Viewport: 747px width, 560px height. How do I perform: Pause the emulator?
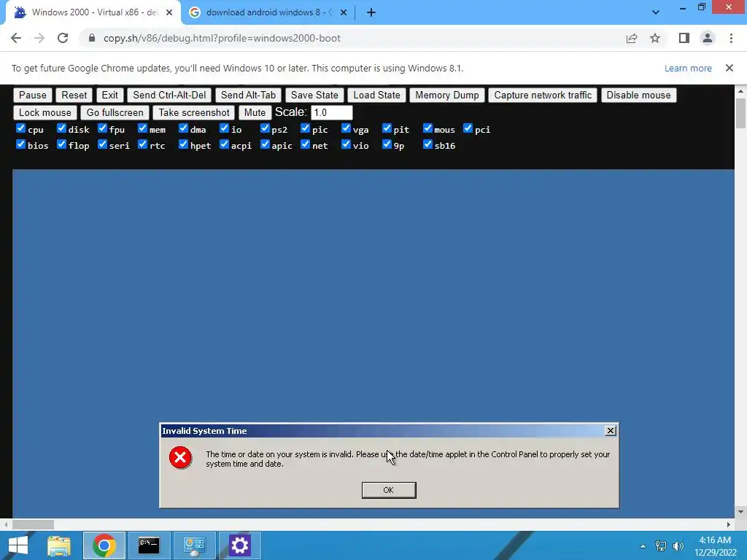pos(32,96)
